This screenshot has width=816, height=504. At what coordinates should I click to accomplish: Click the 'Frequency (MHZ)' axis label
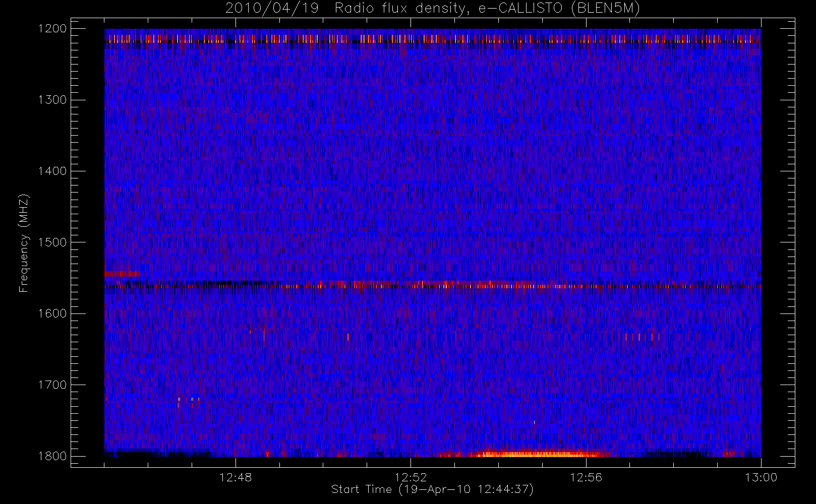click(x=23, y=243)
